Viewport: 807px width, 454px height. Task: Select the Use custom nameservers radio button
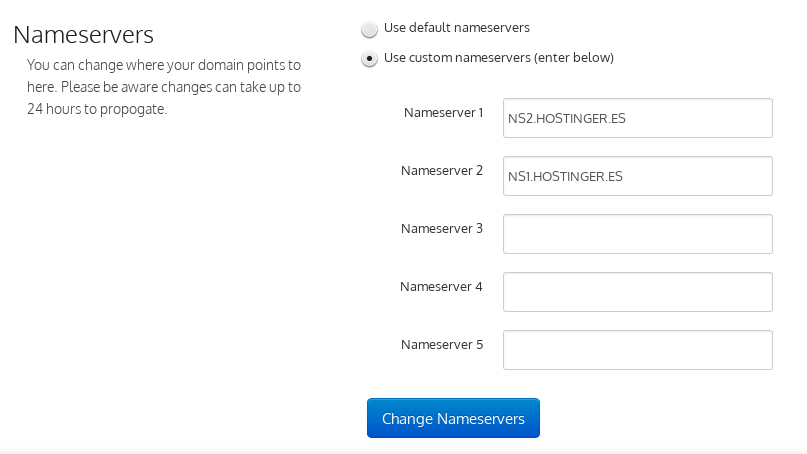pyautogui.click(x=369, y=59)
